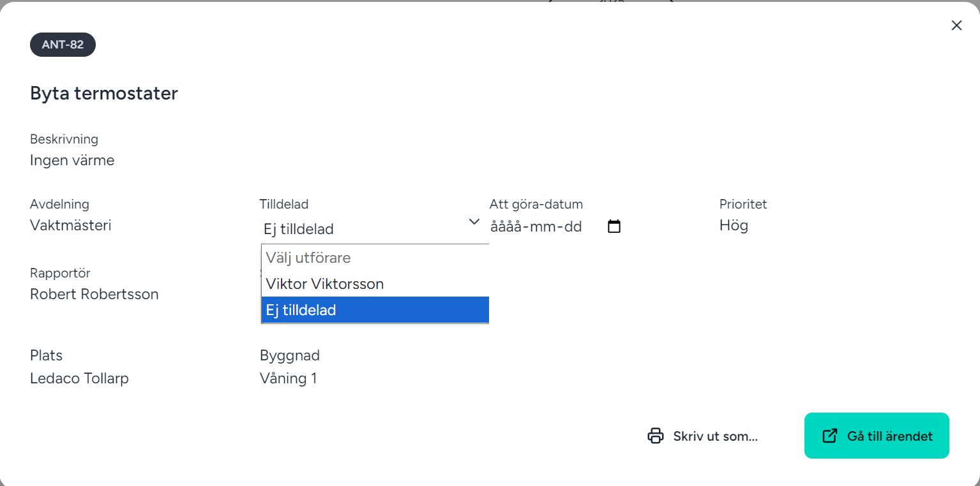Pick the Välj utförare placeholder option
This screenshot has height=486, width=980.
[x=308, y=258]
